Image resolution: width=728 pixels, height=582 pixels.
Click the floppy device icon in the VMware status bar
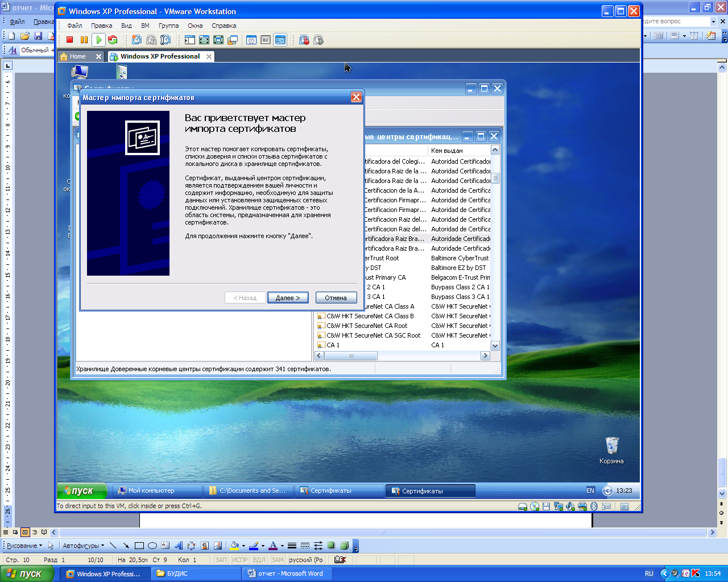pyautogui.click(x=546, y=506)
